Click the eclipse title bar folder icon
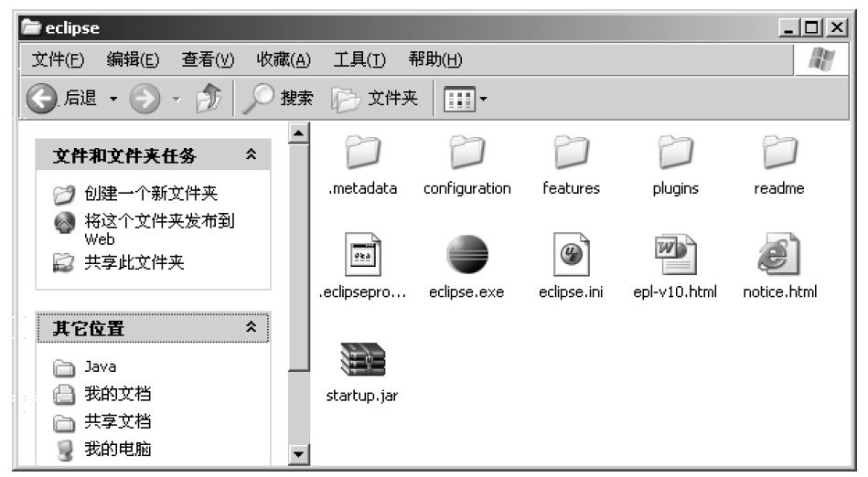The height and width of the screenshot is (477, 868). [31, 26]
